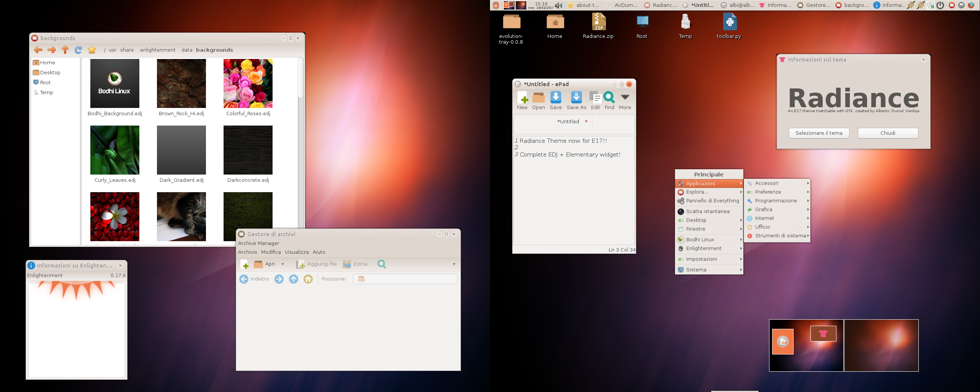Expand the dropdown arrow next to Apri

tap(283, 264)
